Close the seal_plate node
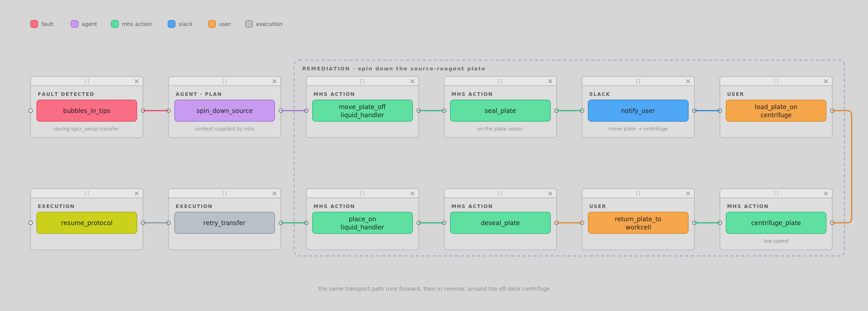This screenshot has width=868, height=311. click(x=550, y=82)
